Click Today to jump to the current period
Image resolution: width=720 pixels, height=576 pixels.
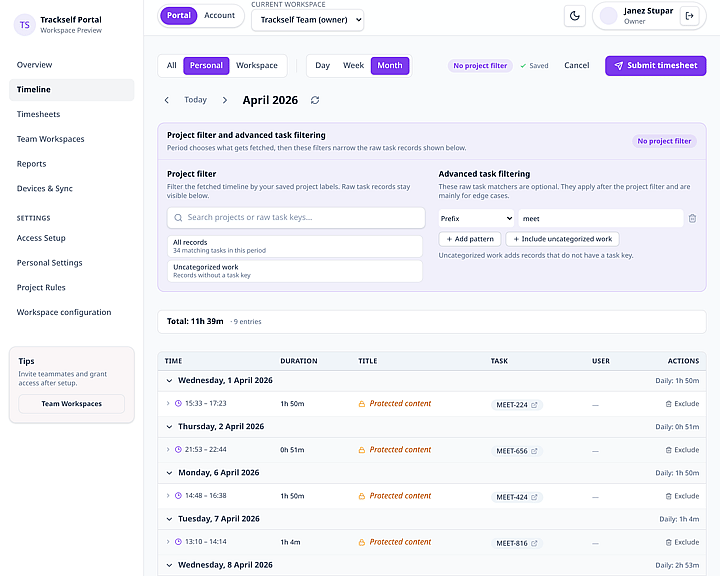pyautogui.click(x=196, y=100)
